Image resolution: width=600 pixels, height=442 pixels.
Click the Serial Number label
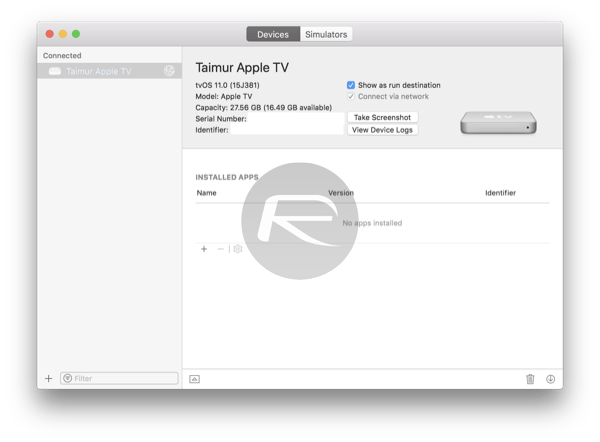click(x=221, y=119)
